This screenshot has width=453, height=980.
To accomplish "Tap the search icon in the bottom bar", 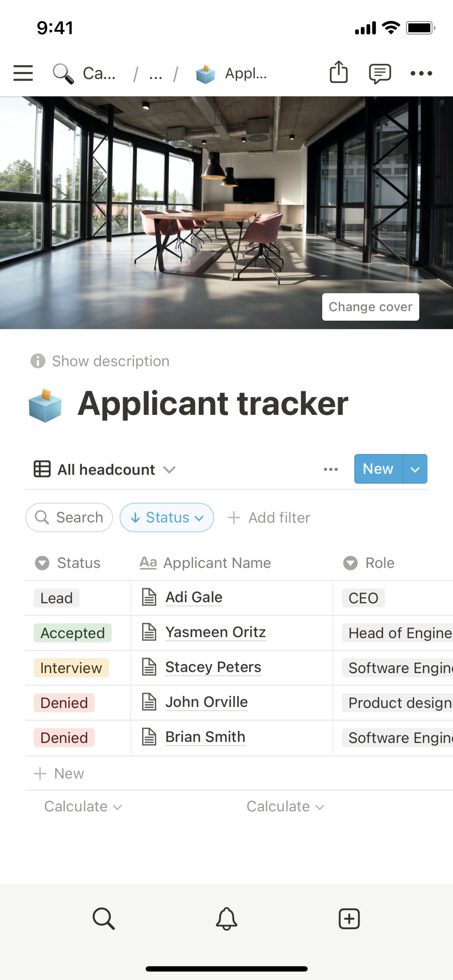I will 103,918.
